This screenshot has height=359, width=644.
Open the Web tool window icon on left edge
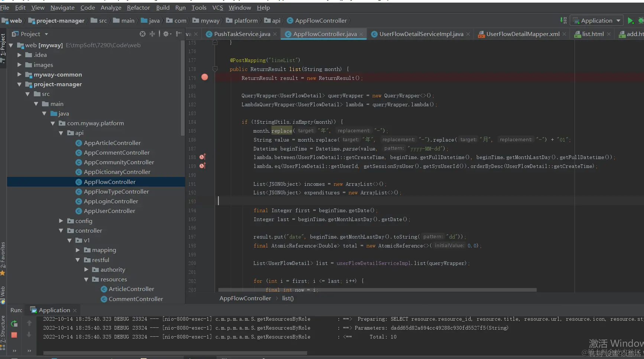[x=3, y=301]
